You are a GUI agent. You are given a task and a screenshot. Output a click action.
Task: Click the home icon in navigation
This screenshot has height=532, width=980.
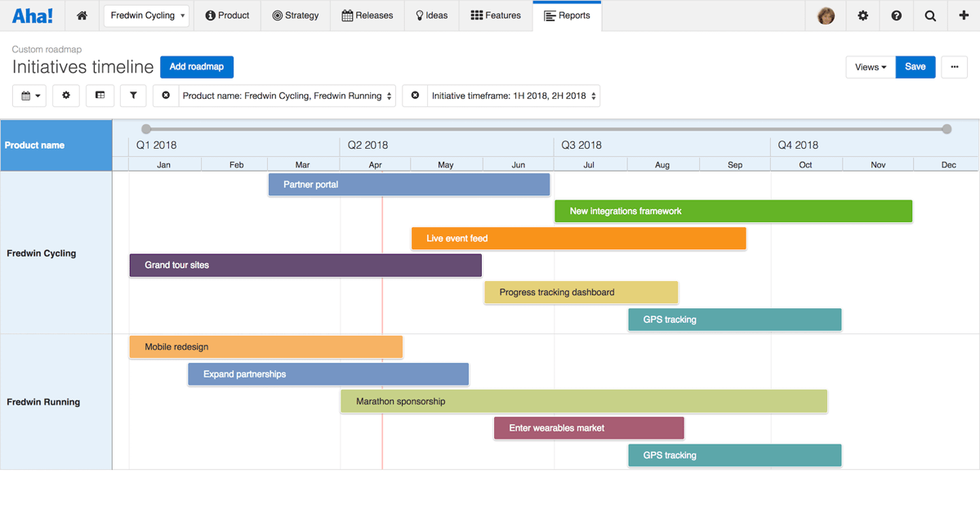pos(82,16)
